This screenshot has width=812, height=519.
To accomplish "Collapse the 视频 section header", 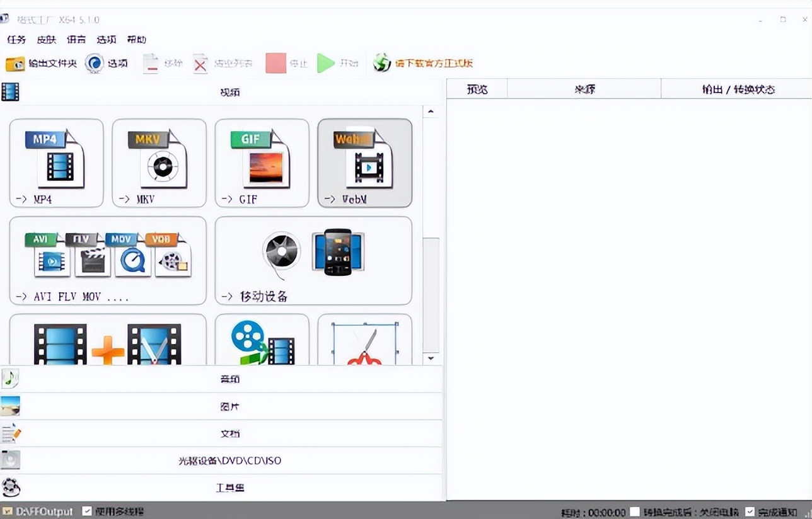I will point(221,92).
